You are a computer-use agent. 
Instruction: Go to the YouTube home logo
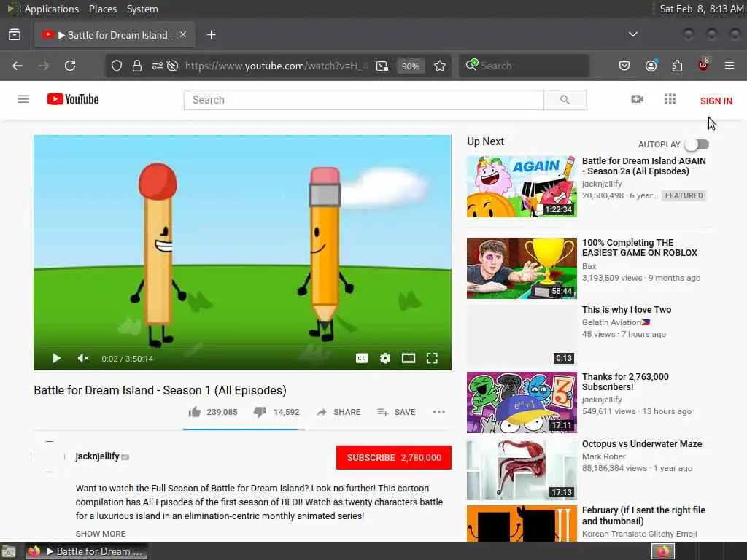pyautogui.click(x=73, y=99)
